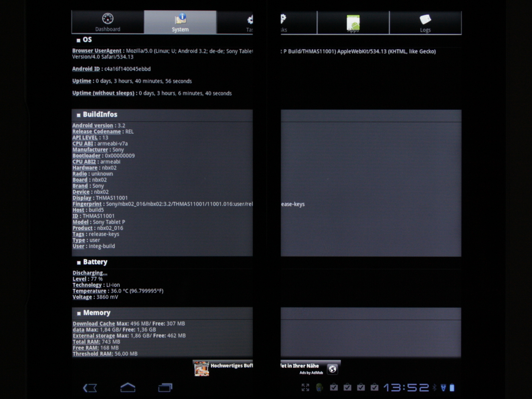Image resolution: width=532 pixels, height=399 pixels.
Task: Tap the Back navigation arrow
Action: click(x=90, y=388)
